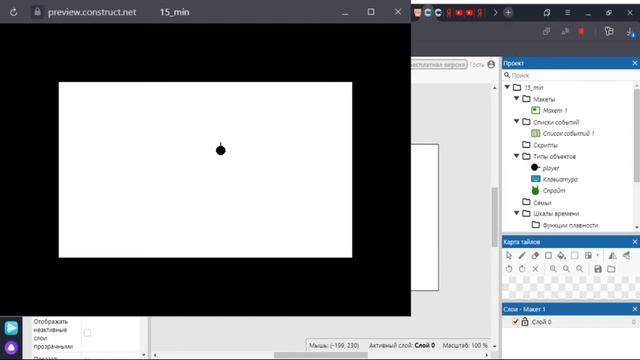Click the vertical scrollbar of layout view
The image size is (640, 360).
pos(494,216)
